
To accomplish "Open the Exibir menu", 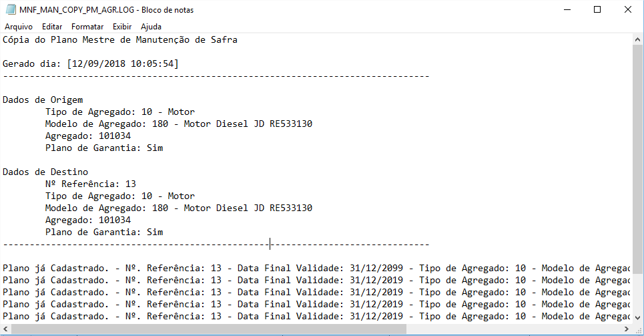I will tap(122, 27).
